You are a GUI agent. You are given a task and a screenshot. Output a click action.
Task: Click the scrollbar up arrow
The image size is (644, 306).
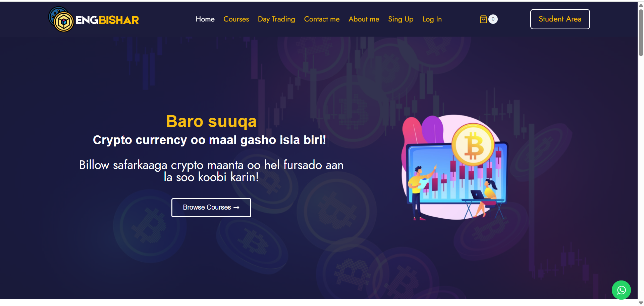[641, 5]
